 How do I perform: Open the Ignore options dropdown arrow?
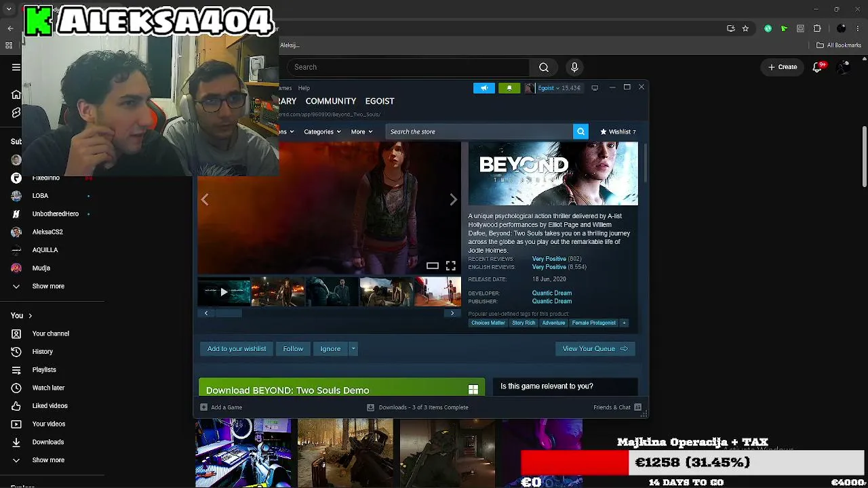click(x=353, y=348)
